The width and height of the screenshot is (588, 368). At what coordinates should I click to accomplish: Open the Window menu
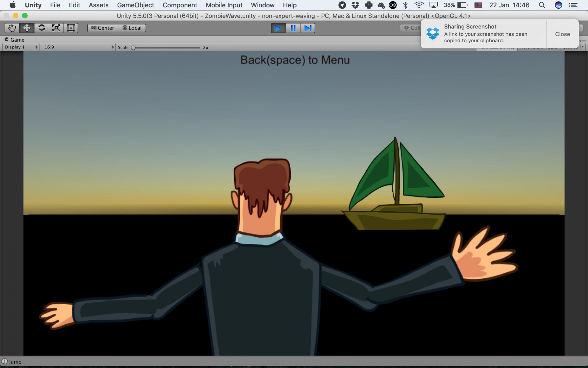point(262,5)
